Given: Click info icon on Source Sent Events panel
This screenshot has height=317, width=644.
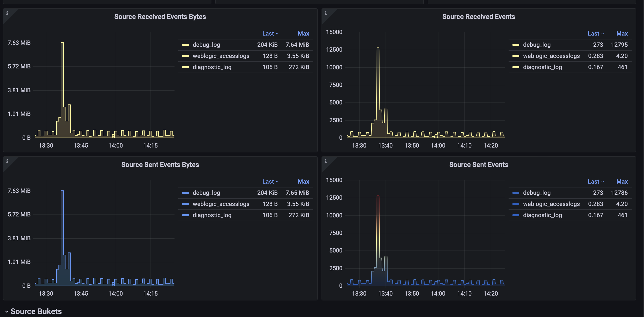Looking at the screenshot, I should [325, 161].
